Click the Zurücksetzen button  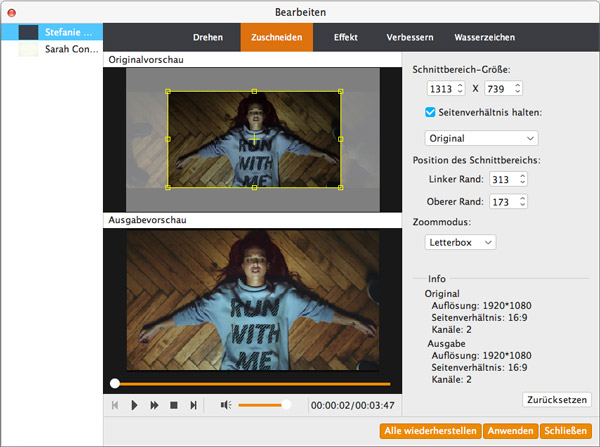pyautogui.click(x=556, y=400)
